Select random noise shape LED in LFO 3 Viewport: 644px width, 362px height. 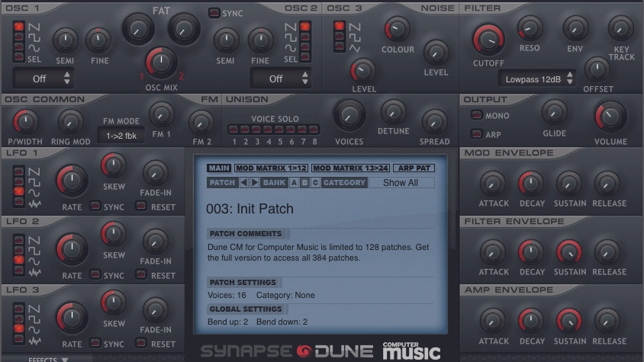click(x=19, y=338)
